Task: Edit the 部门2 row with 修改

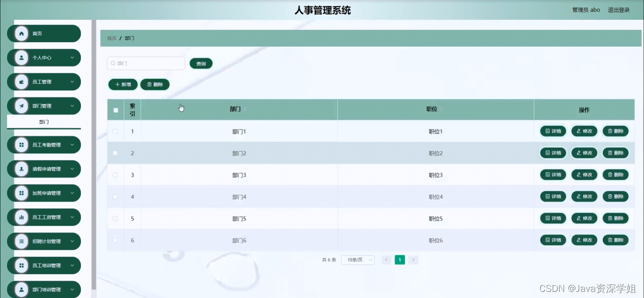Action: 585,153
